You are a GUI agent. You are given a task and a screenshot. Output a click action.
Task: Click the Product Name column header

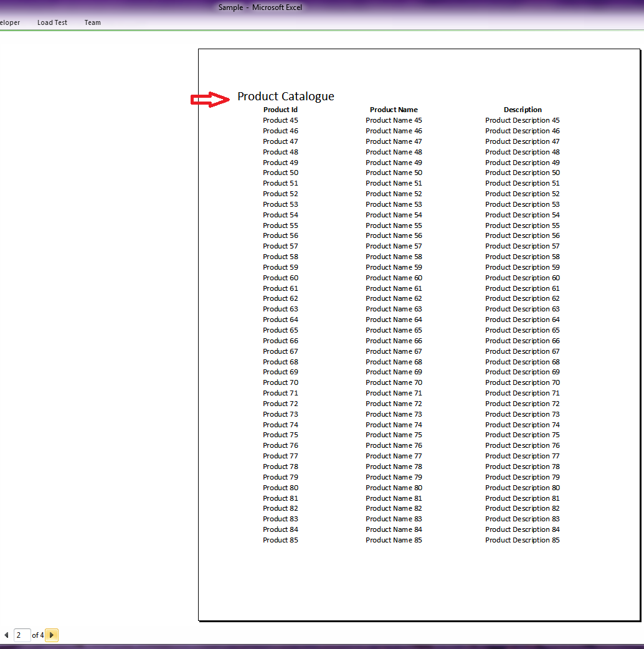coord(394,110)
